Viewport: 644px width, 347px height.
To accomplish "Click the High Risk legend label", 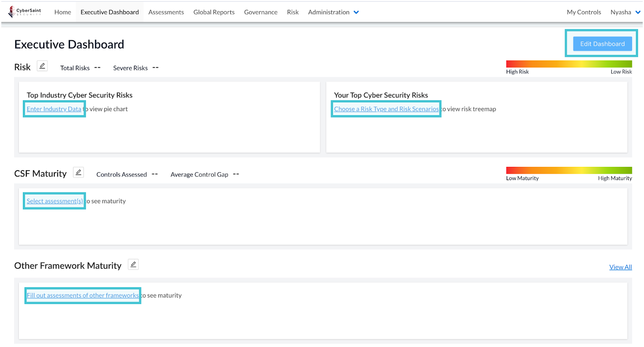I will [518, 72].
